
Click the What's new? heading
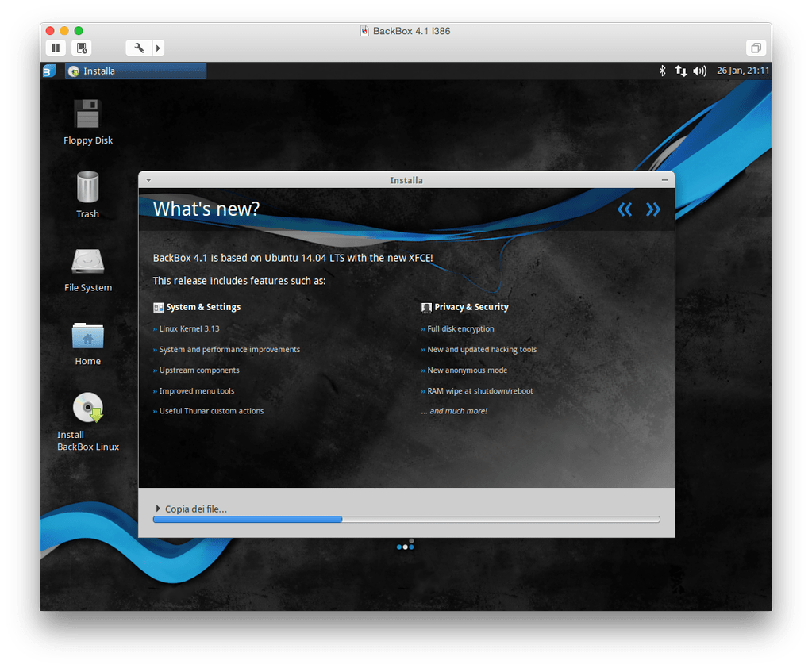pyautogui.click(x=206, y=209)
